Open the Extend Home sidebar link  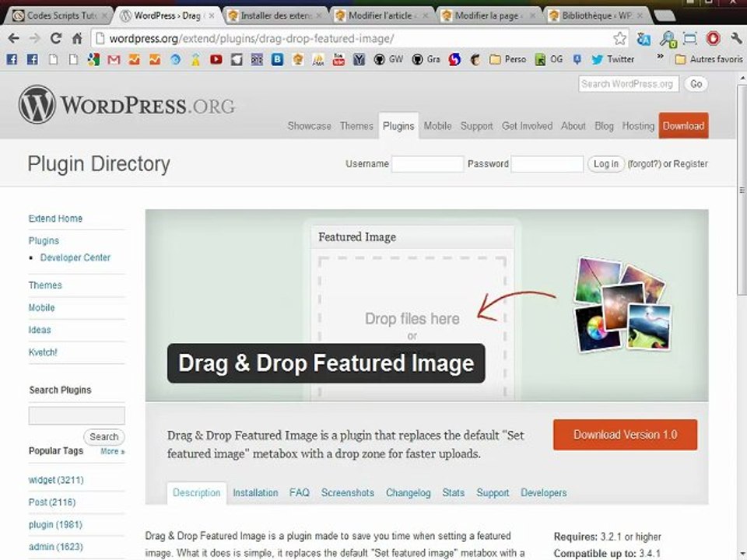[x=55, y=219]
